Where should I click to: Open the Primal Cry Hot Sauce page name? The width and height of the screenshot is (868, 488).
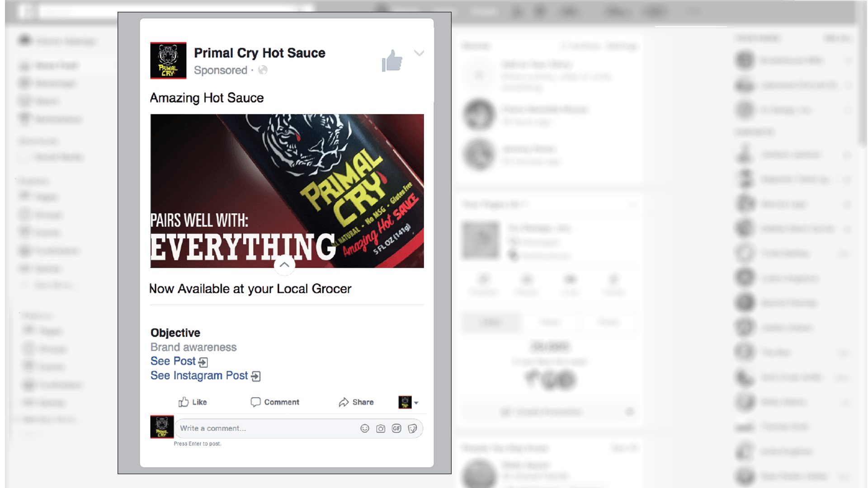(x=259, y=53)
